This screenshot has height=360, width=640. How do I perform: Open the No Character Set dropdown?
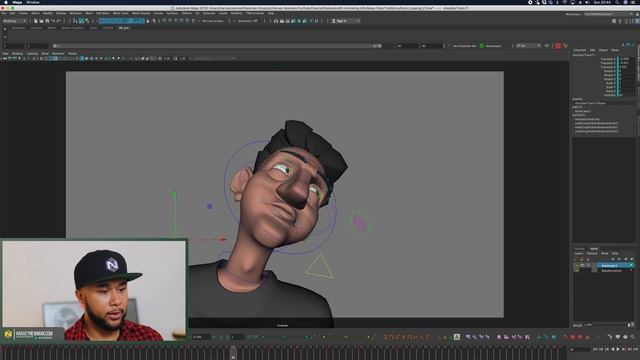click(464, 46)
